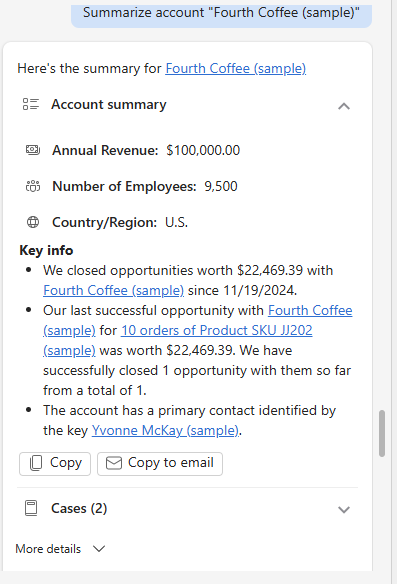
Task: Click the Key info heading
Action: pyautogui.click(x=46, y=250)
